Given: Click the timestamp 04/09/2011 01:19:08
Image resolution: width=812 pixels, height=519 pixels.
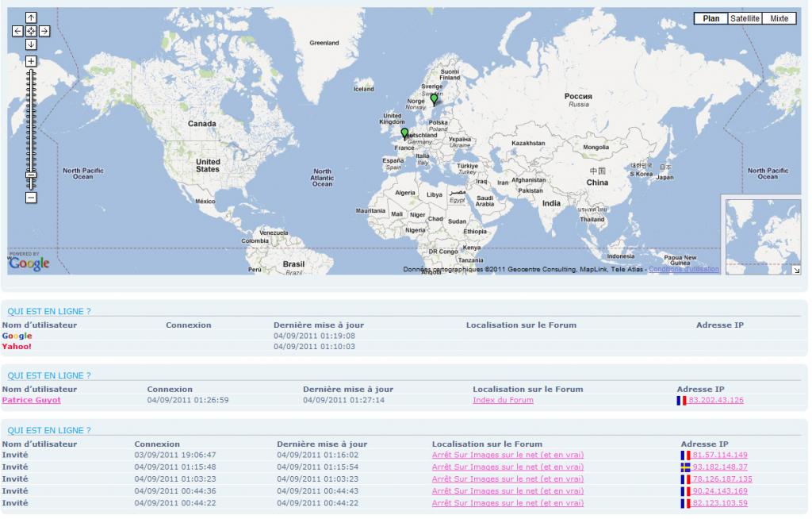Looking at the screenshot, I should pyautogui.click(x=314, y=336).
